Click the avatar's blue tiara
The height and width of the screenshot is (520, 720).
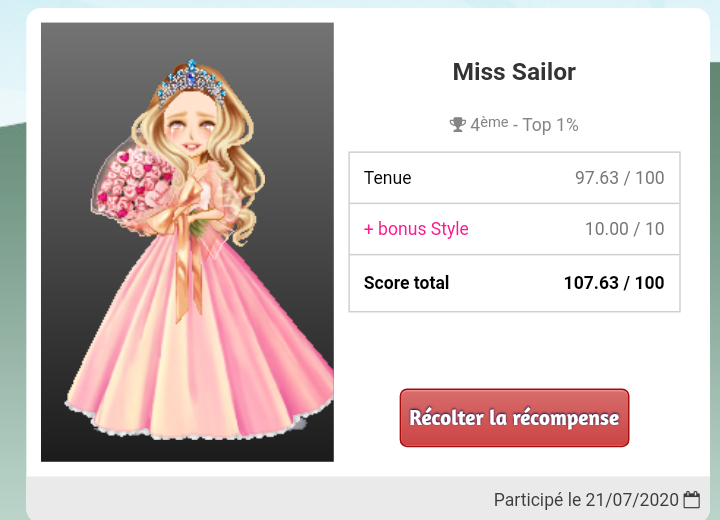click(191, 82)
